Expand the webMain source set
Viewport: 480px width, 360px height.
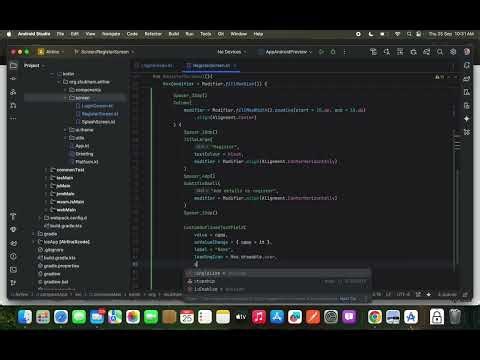(46, 210)
